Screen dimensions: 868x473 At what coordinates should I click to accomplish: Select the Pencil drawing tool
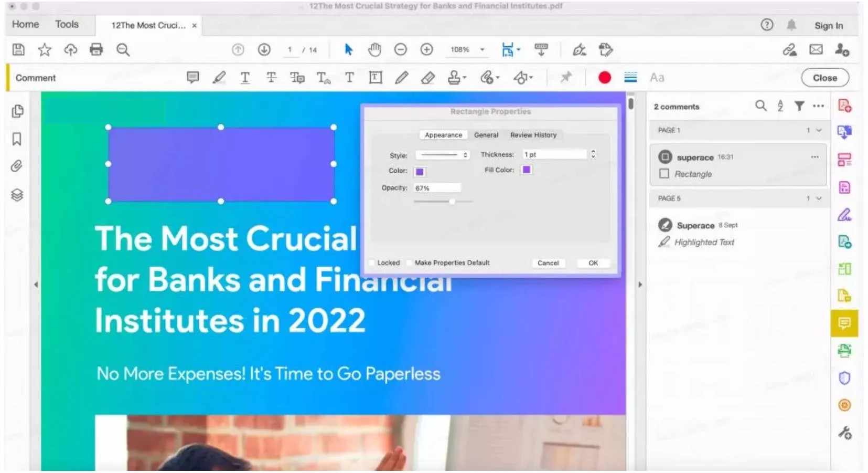coord(402,78)
